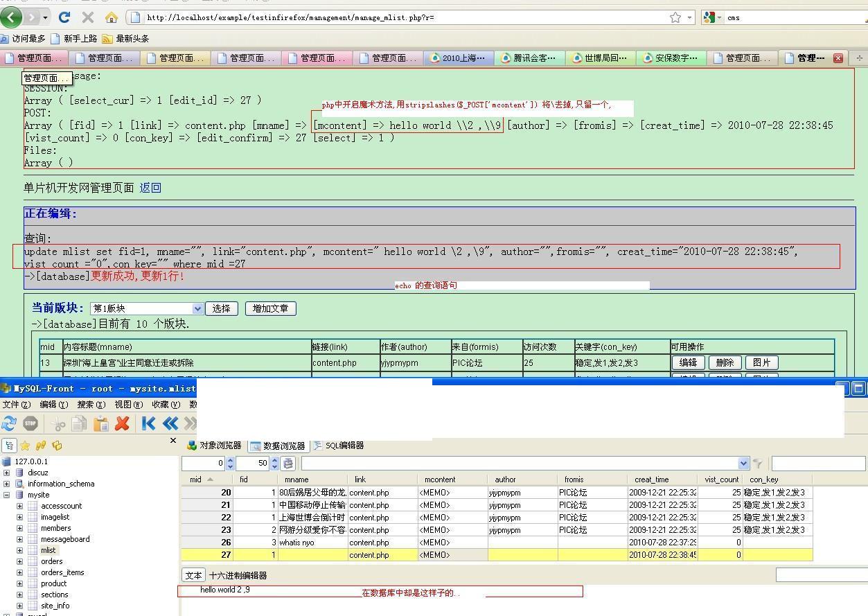Click the bookmark star in the URL bar
The image size is (868, 616).
pos(675,17)
